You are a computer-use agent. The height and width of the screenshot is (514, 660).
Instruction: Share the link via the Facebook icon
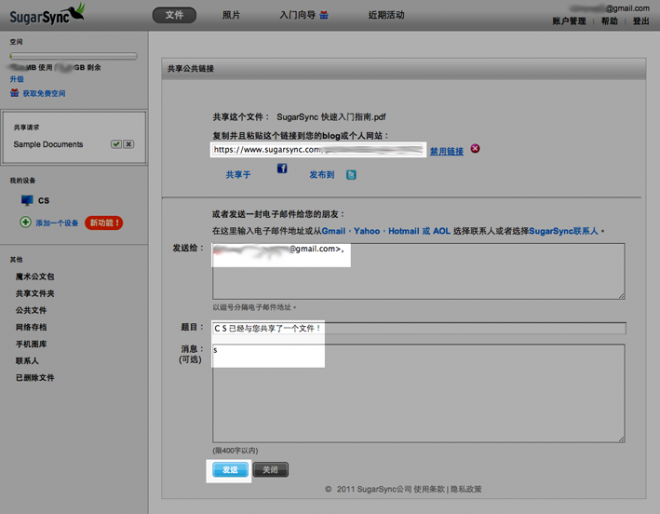pyautogui.click(x=282, y=170)
